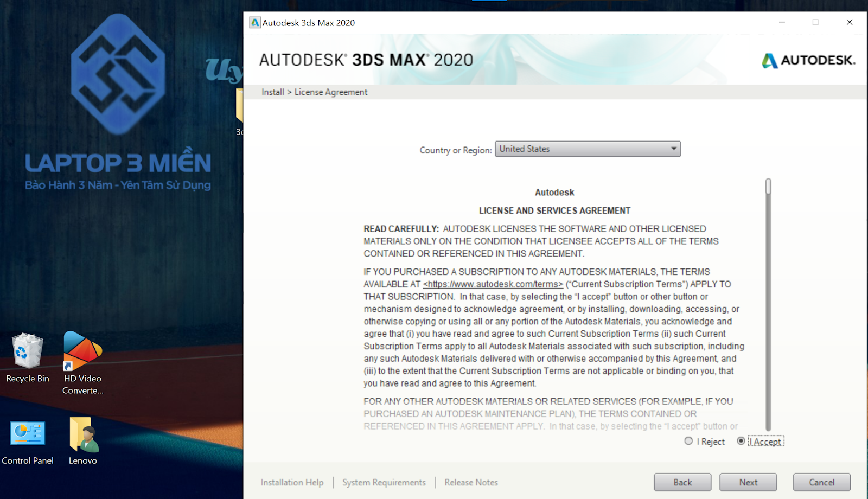Open the System Requirements link

tap(384, 482)
